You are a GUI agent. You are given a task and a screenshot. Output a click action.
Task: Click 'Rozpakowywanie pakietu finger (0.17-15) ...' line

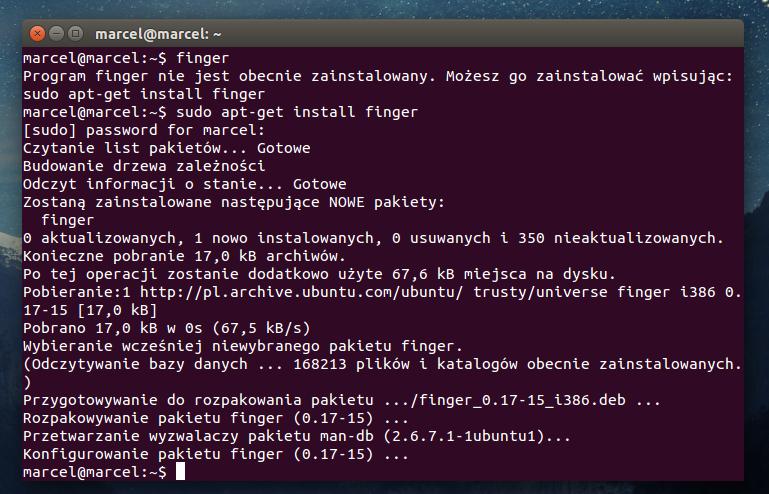click(x=216, y=418)
